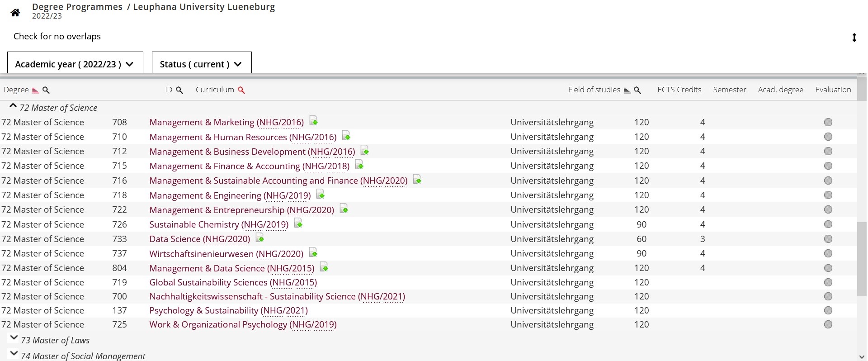Sort by Field of studies icon
The image size is (868, 361).
click(627, 90)
